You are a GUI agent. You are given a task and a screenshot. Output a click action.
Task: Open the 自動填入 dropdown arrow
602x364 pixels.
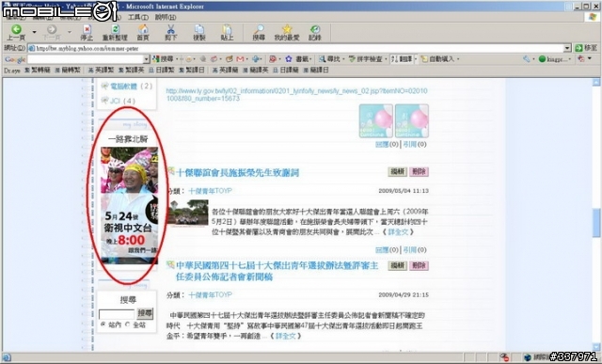(x=458, y=59)
